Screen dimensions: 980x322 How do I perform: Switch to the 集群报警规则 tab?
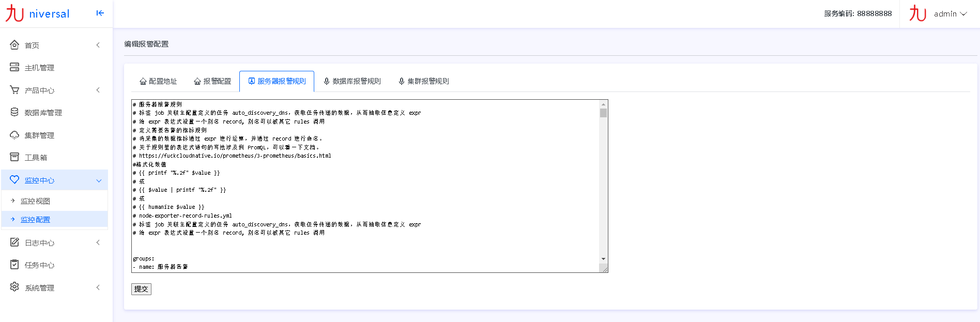coord(424,81)
